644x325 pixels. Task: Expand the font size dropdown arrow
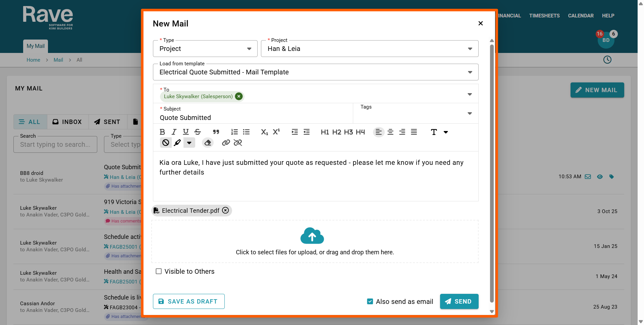446,132
